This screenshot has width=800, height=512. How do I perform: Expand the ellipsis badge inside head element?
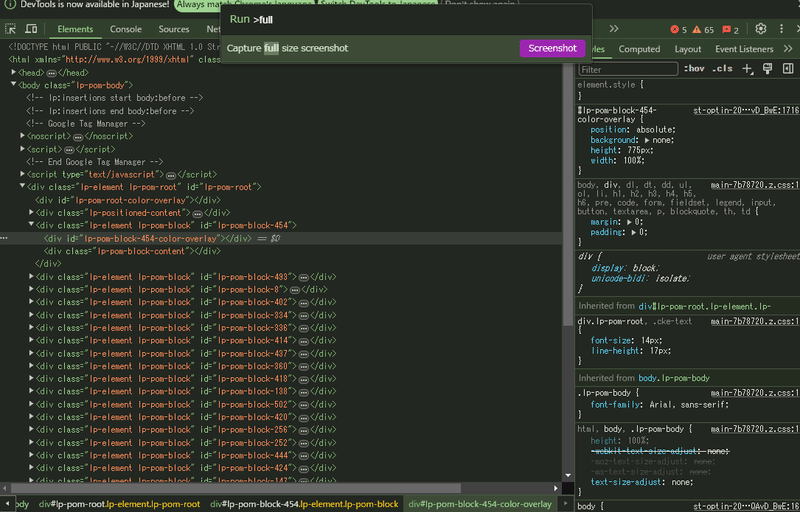[52, 73]
